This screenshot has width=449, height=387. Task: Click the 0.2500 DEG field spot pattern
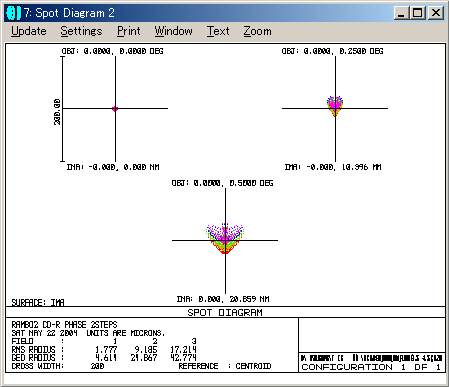[x=335, y=106]
